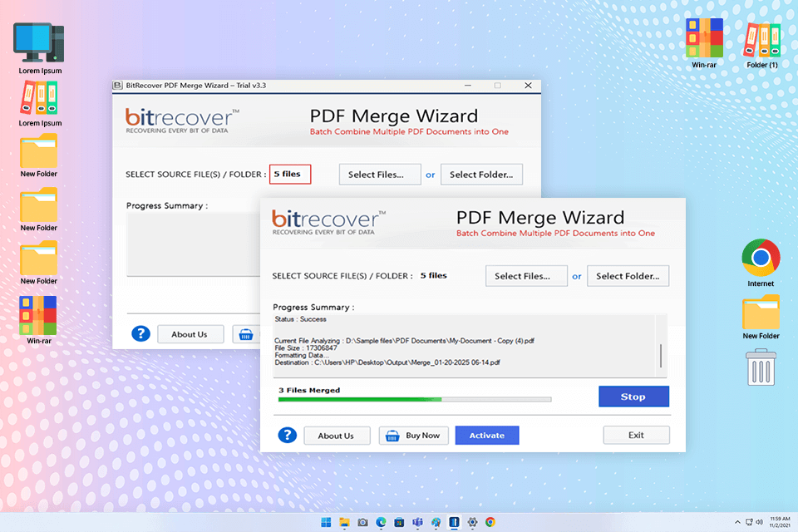
Task: Click the green merge progress bar
Action: [x=414, y=400]
